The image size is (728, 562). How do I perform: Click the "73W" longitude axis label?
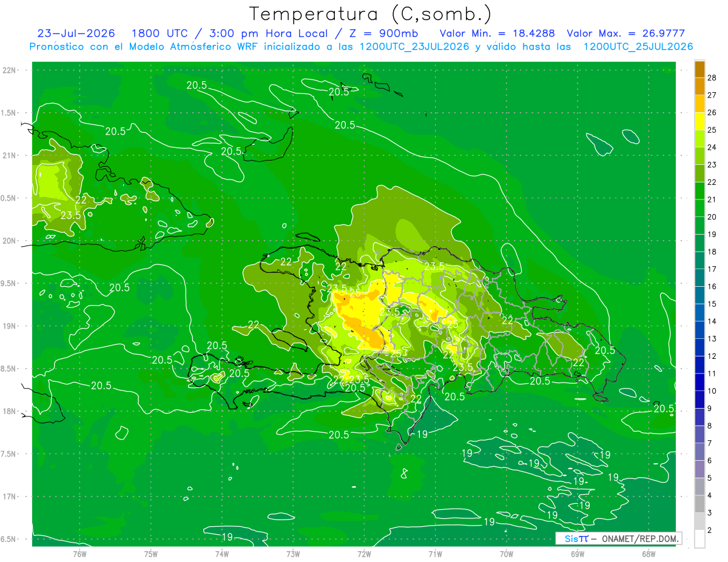293,554
